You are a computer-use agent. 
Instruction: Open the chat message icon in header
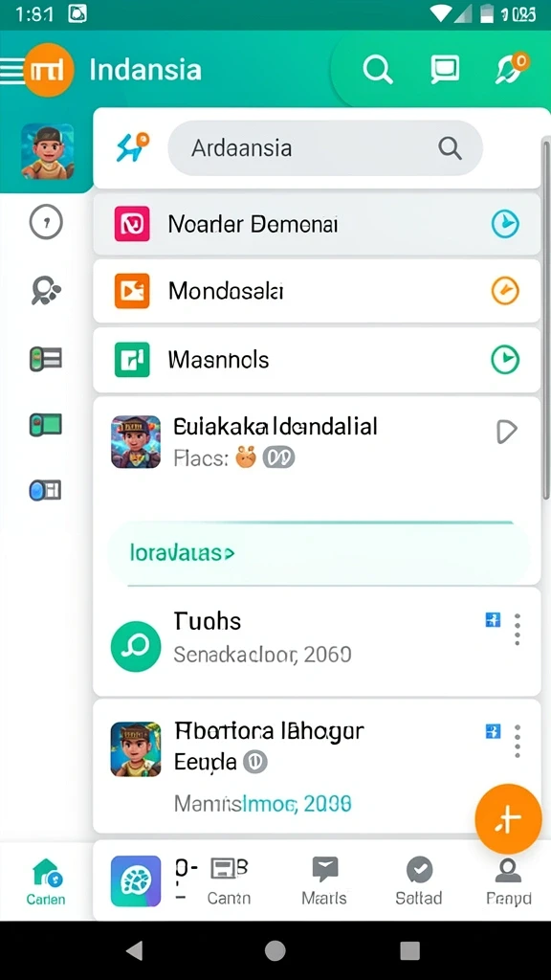444,70
